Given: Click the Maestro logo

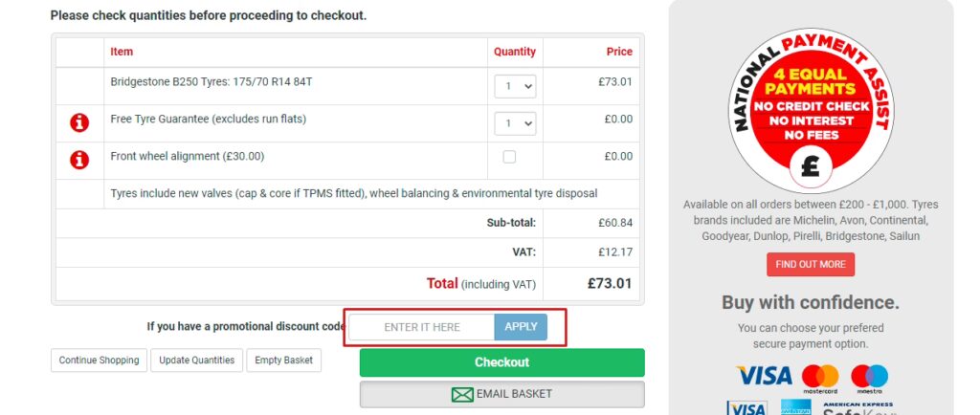Looking at the screenshot, I should click(869, 377).
